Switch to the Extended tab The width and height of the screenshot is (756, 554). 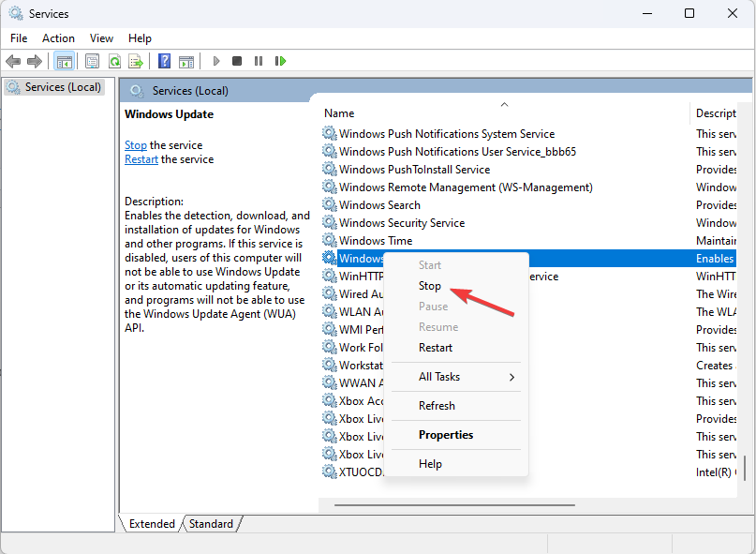tap(152, 524)
